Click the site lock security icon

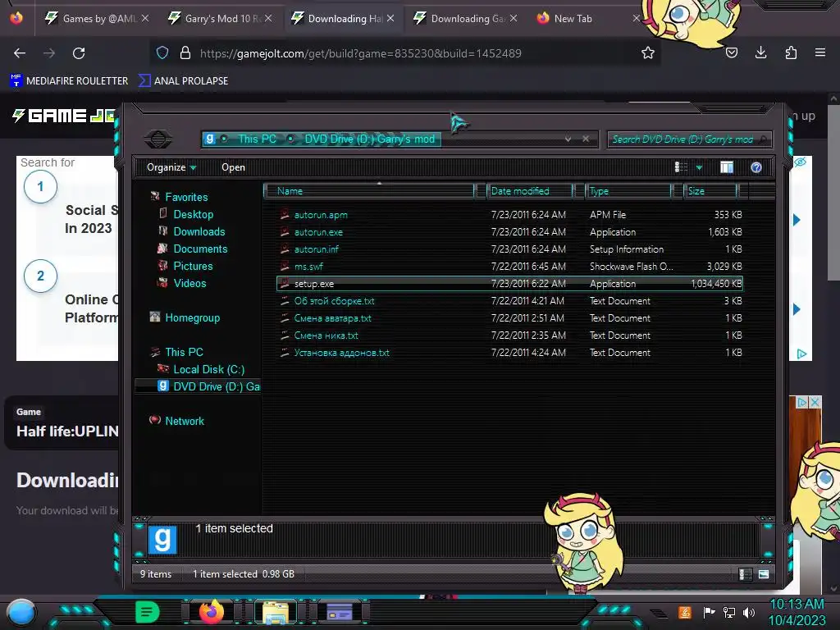coord(185,52)
